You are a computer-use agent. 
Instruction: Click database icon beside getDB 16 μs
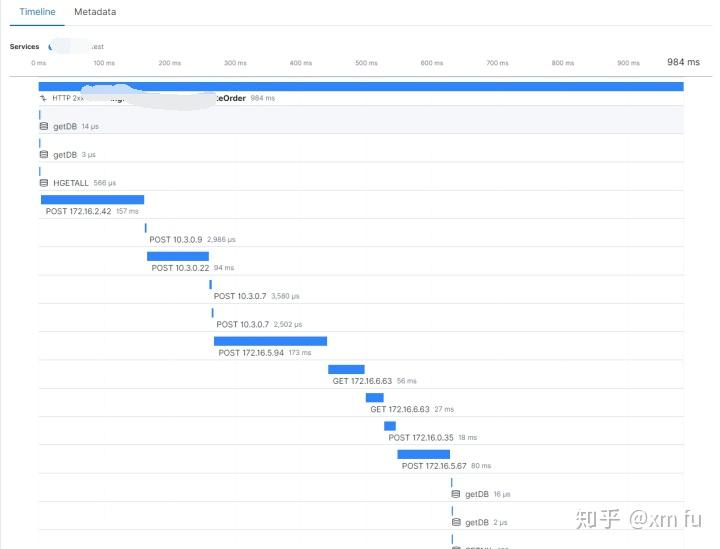click(x=455, y=494)
